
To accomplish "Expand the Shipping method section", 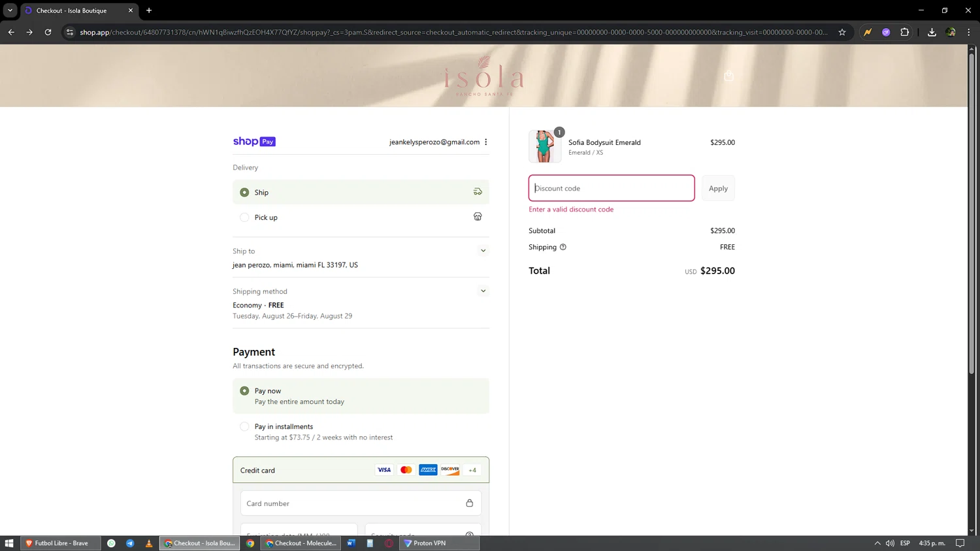I will (483, 291).
